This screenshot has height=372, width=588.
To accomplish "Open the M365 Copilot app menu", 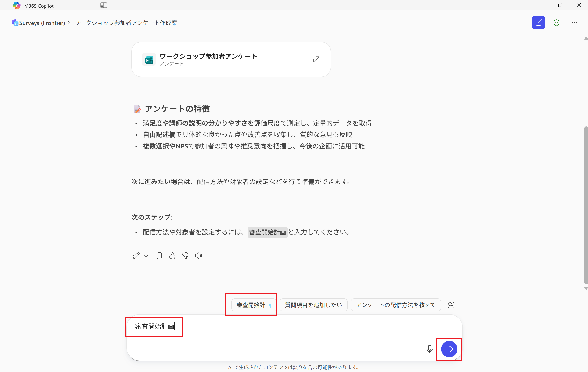I will (33, 5).
